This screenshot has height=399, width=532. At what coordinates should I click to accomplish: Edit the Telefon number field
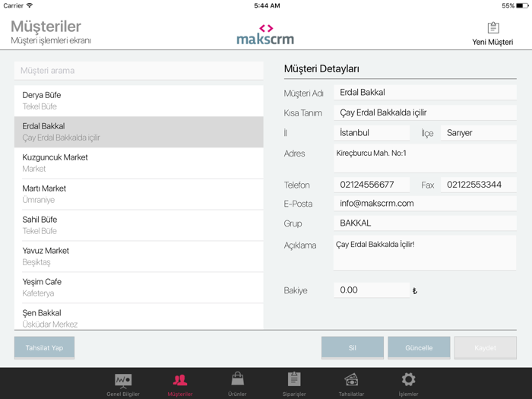[371, 185]
